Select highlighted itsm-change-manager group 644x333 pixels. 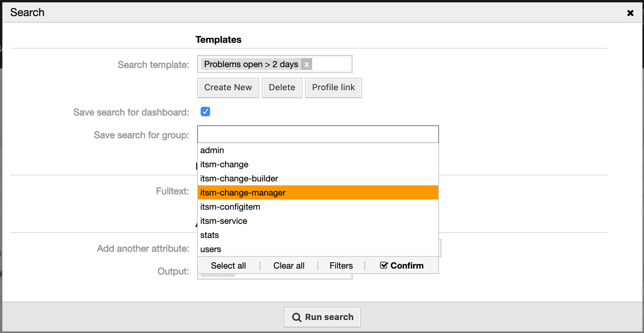(x=243, y=193)
